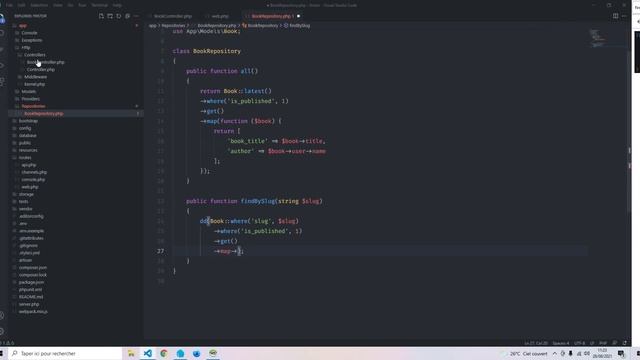The image size is (640, 360).
Task: Refresh the Explorer file tree
Action: (118, 16)
